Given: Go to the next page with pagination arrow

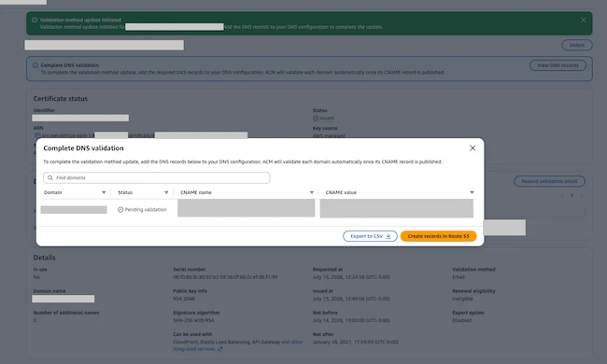Looking at the screenshot, I should tap(582, 196).
